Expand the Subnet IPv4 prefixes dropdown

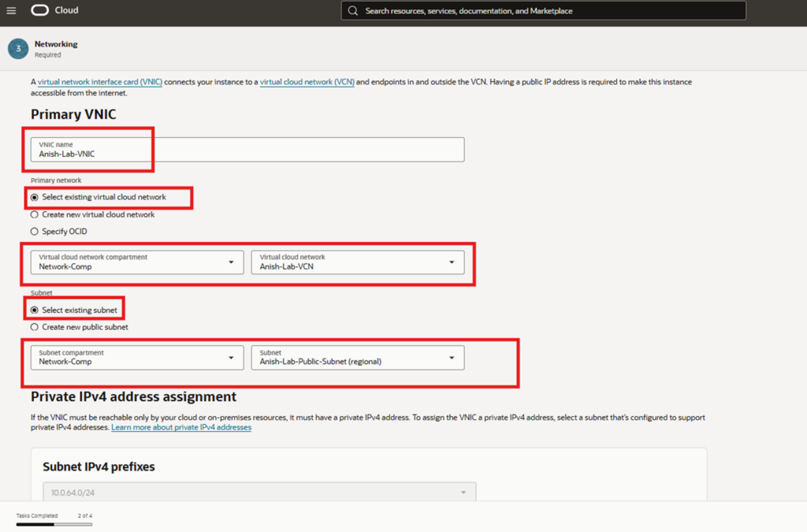(259, 493)
